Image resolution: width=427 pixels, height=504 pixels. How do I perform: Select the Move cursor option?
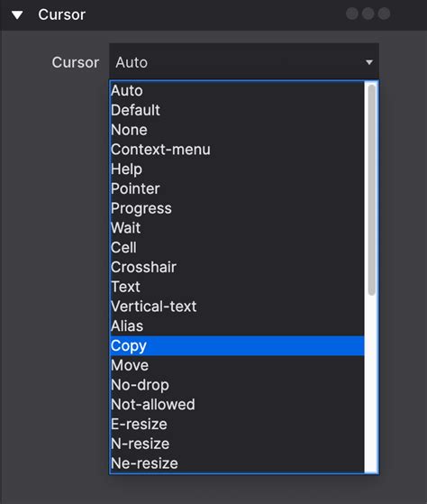(237, 365)
